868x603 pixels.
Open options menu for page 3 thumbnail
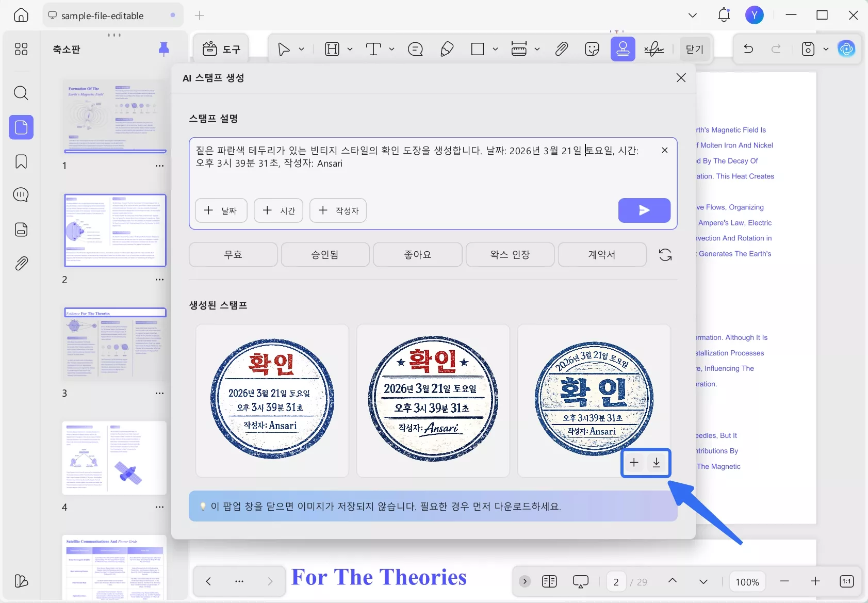(x=159, y=394)
